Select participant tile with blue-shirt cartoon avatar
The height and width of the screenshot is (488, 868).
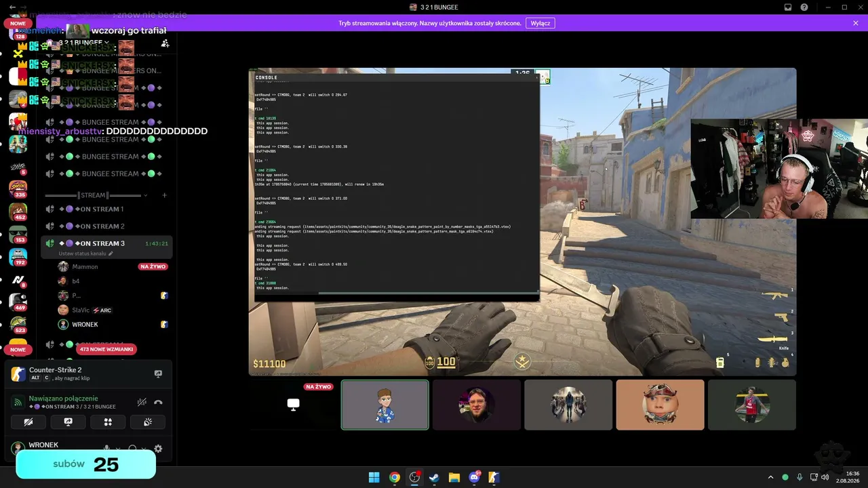(385, 405)
